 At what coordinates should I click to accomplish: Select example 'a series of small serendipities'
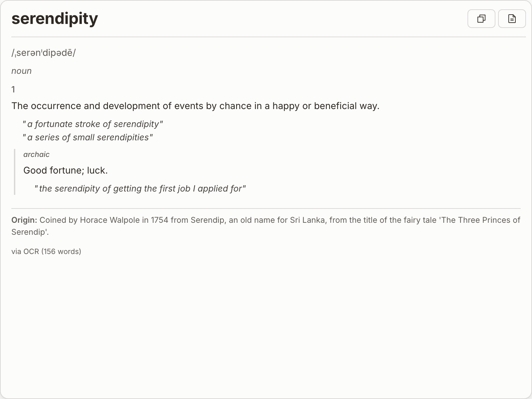coord(88,138)
